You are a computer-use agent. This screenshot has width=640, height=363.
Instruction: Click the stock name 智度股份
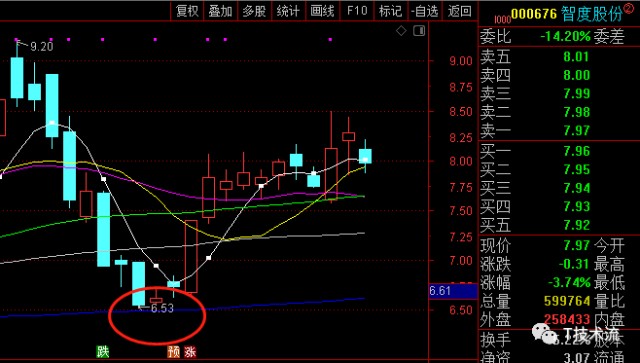pyautogui.click(x=592, y=14)
